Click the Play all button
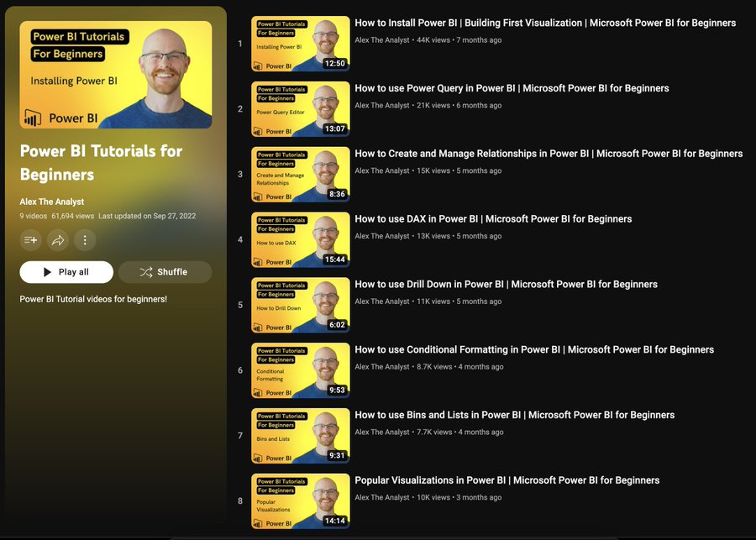This screenshot has width=756, height=540. [x=66, y=272]
